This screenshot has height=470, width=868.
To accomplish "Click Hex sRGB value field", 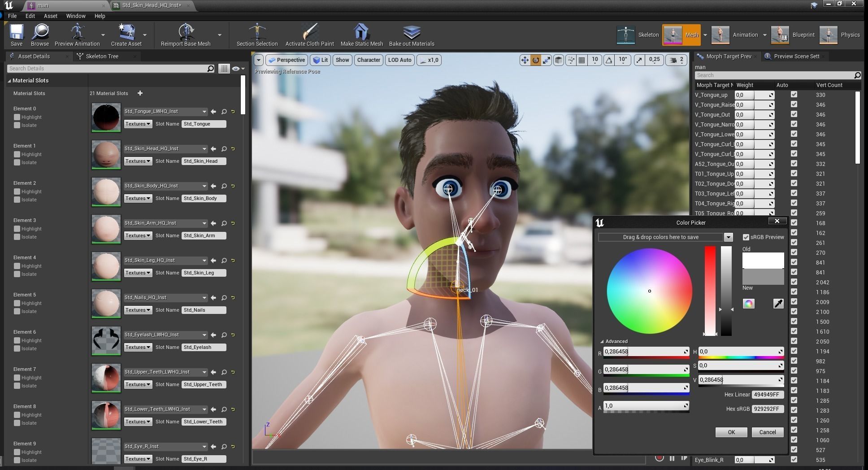I will point(768,409).
